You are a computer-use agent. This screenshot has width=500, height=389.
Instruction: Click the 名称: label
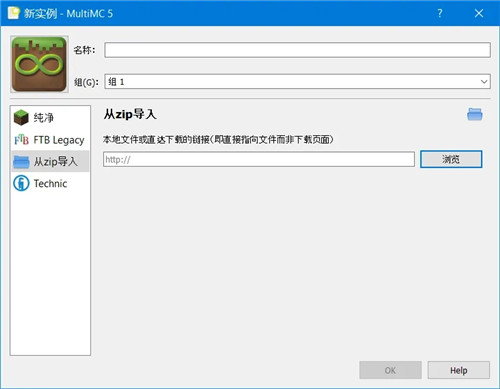tap(84, 50)
